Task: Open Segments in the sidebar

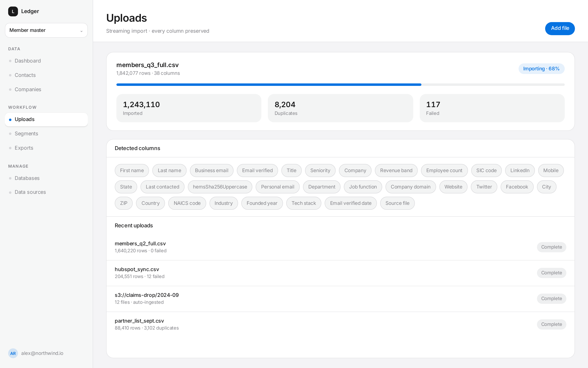Action: [x=46, y=134]
